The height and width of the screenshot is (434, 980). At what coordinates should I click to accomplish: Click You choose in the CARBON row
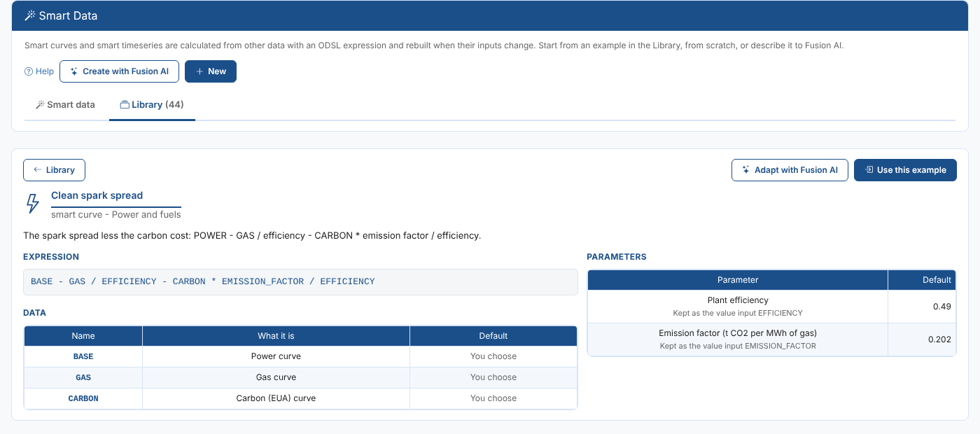[493, 398]
